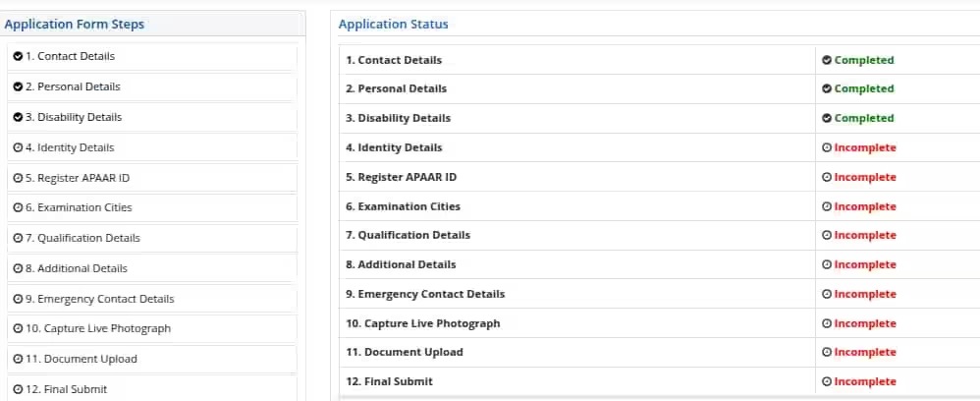Open step 3. Disability Details in sidebar
The height and width of the screenshot is (401, 980).
[x=152, y=118]
